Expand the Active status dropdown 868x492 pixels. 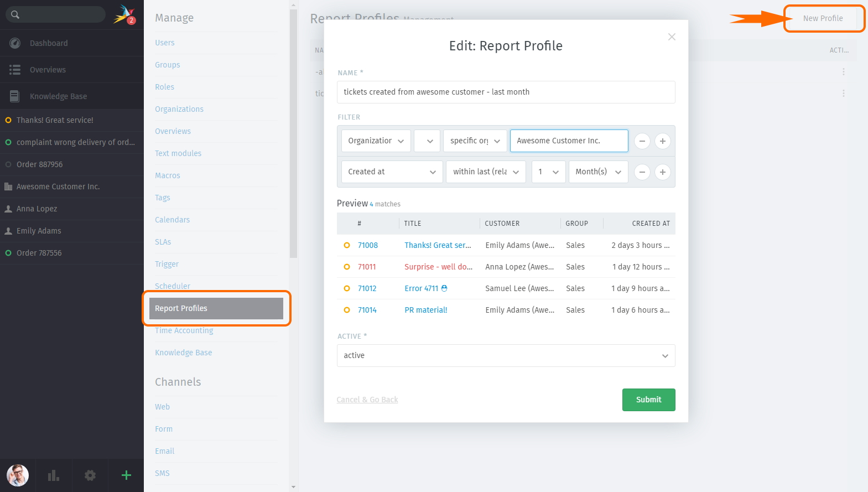tap(506, 355)
